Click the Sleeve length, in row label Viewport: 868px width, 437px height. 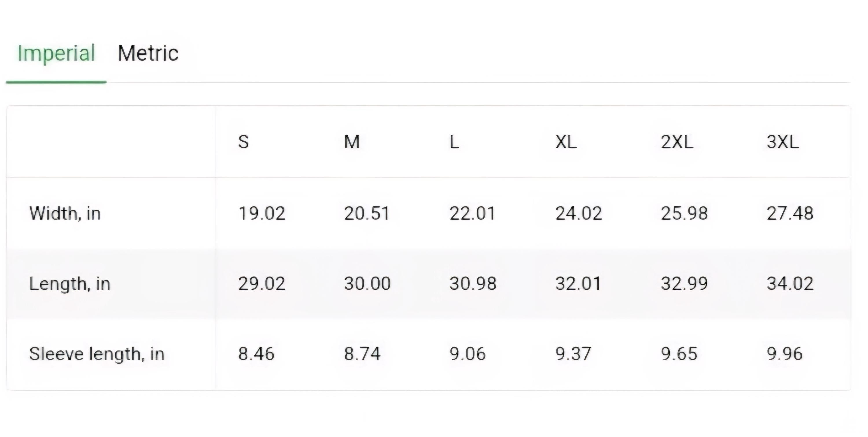click(x=97, y=354)
